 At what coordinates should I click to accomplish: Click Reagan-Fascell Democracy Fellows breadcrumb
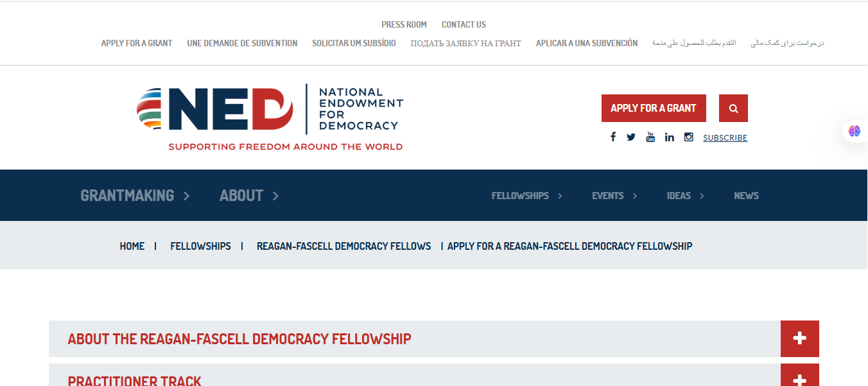343,245
